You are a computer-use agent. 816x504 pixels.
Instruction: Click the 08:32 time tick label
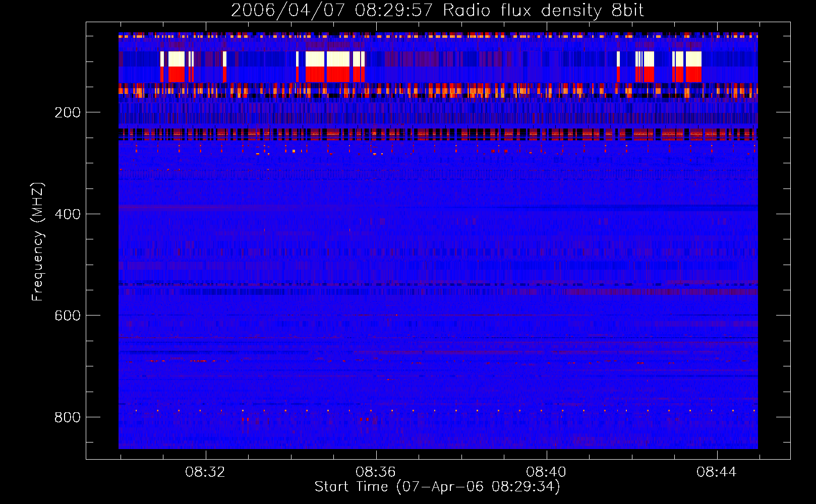click(205, 472)
